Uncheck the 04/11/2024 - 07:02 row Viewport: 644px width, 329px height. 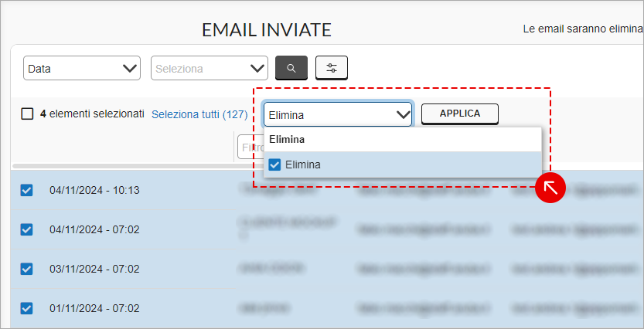26,229
